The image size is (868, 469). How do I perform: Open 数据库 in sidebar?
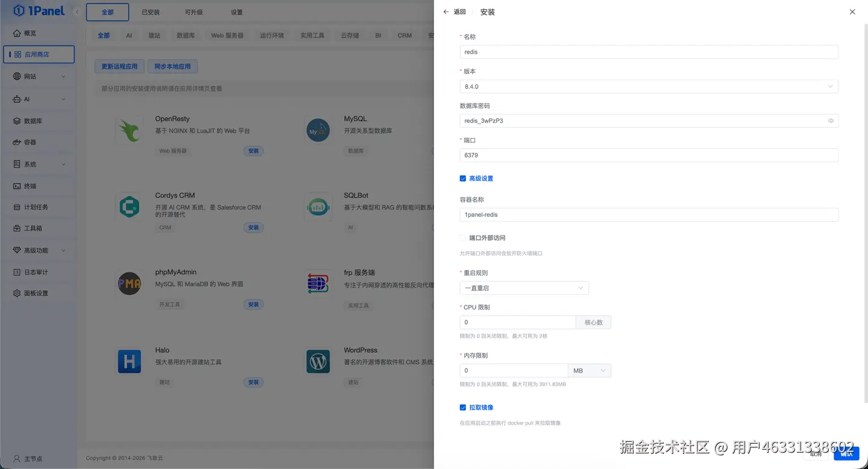pyautogui.click(x=39, y=121)
